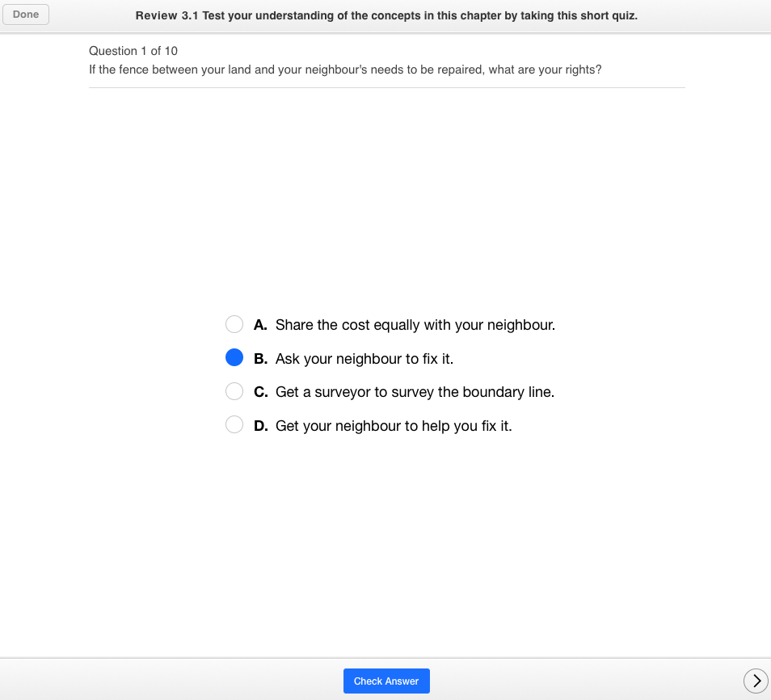771x700 pixels.
Task: Click the 'Review 3.1' quiz title
Action: coord(386,15)
